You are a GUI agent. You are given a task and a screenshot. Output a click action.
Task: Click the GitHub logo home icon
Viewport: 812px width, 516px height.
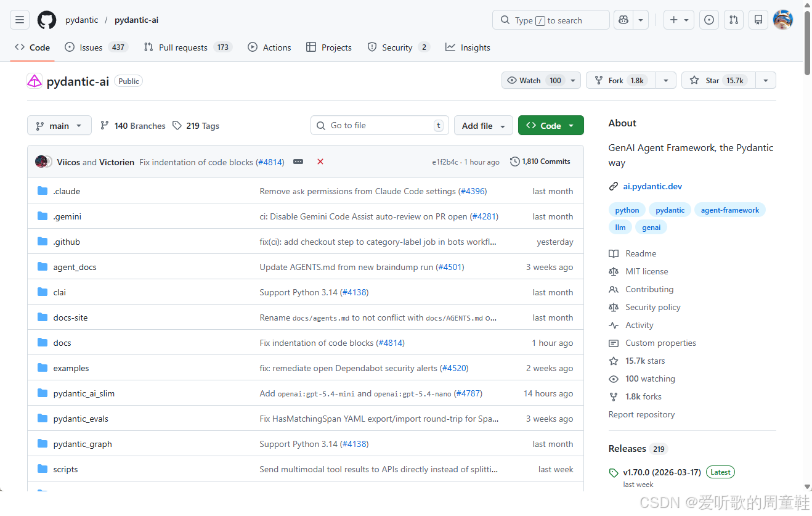(x=47, y=20)
